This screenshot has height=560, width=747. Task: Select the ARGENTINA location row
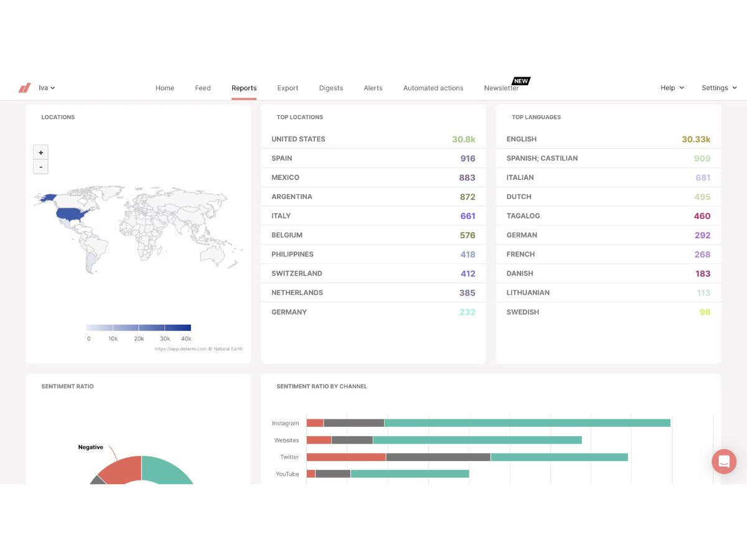click(x=373, y=197)
